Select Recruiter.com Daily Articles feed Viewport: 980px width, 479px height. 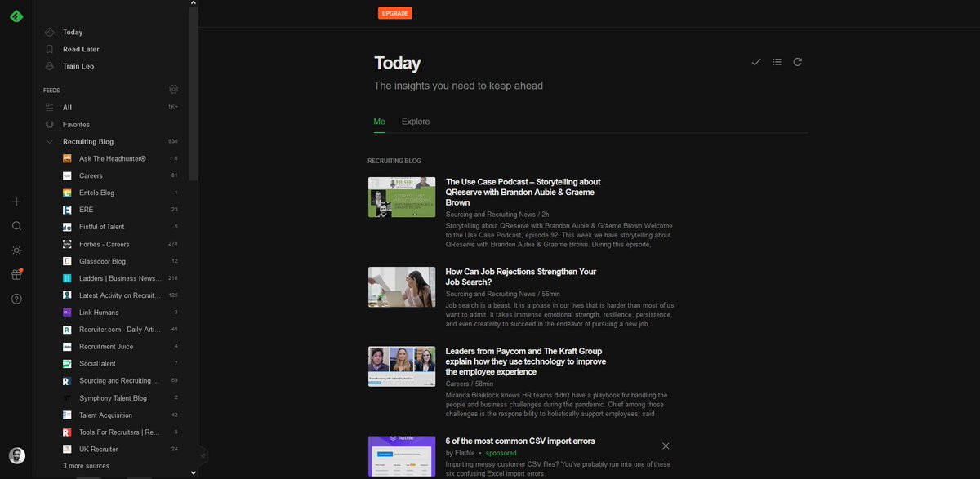(120, 330)
